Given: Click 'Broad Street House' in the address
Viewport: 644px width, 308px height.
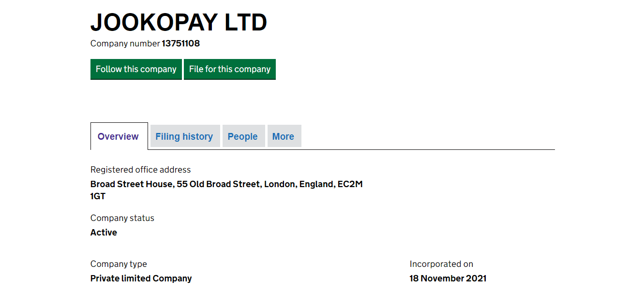Looking at the screenshot, I should point(131,184).
